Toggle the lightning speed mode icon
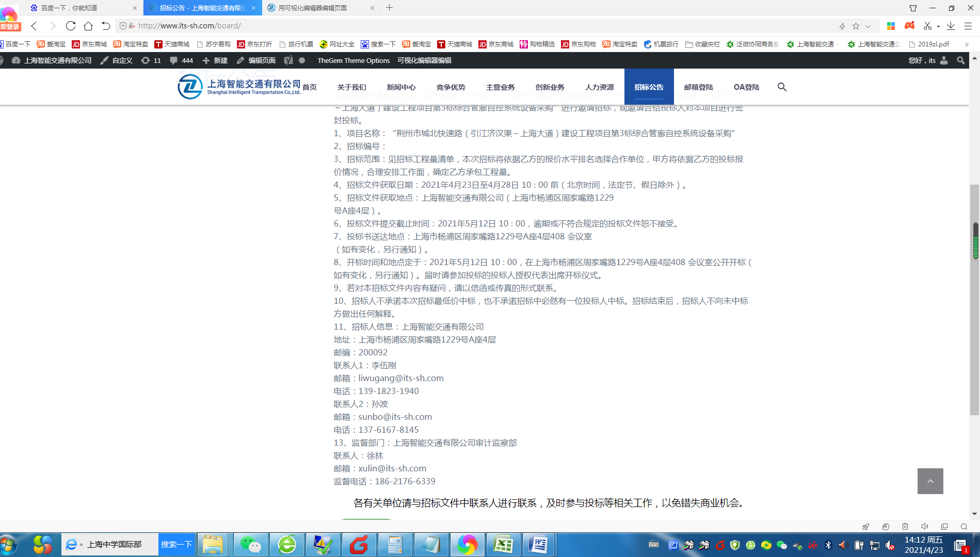Screen dimensions: 980x557 tap(842, 26)
